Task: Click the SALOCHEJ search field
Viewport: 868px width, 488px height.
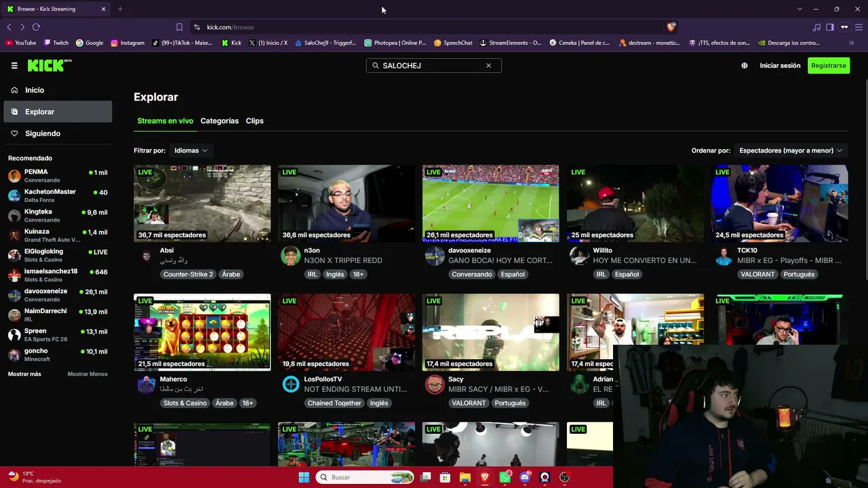Action: [x=433, y=66]
